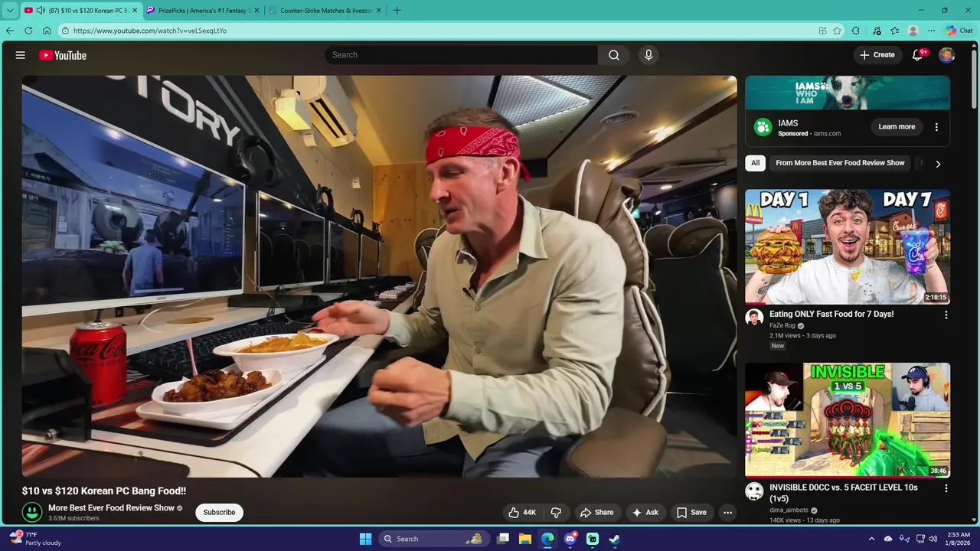Show more filter chips arrow
The height and width of the screenshot is (551, 980).
(x=938, y=164)
